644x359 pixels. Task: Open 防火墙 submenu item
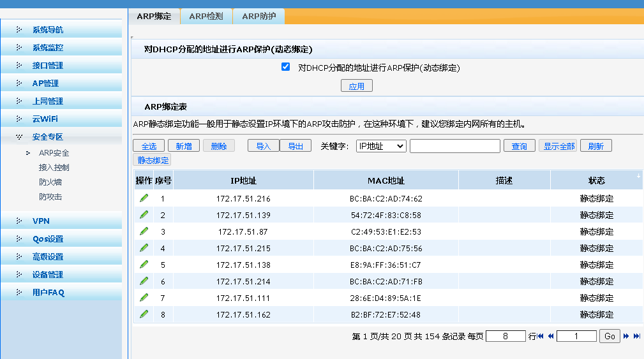coord(50,182)
